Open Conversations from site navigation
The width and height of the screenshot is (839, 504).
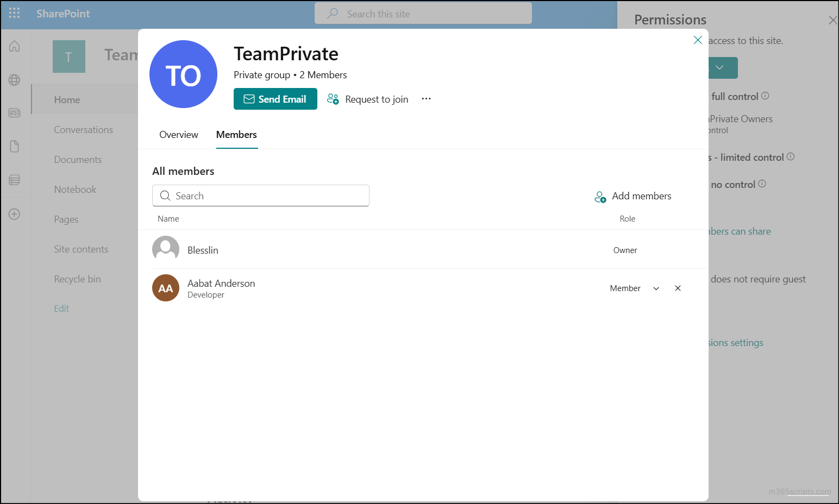pyautogui.click(x=83, y=129)
